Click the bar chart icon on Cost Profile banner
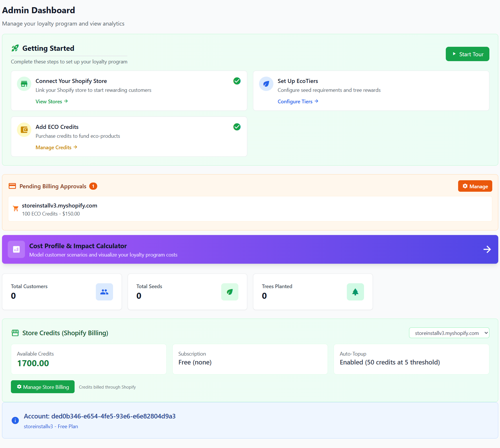Screen dimensions: 500x448 16,249
